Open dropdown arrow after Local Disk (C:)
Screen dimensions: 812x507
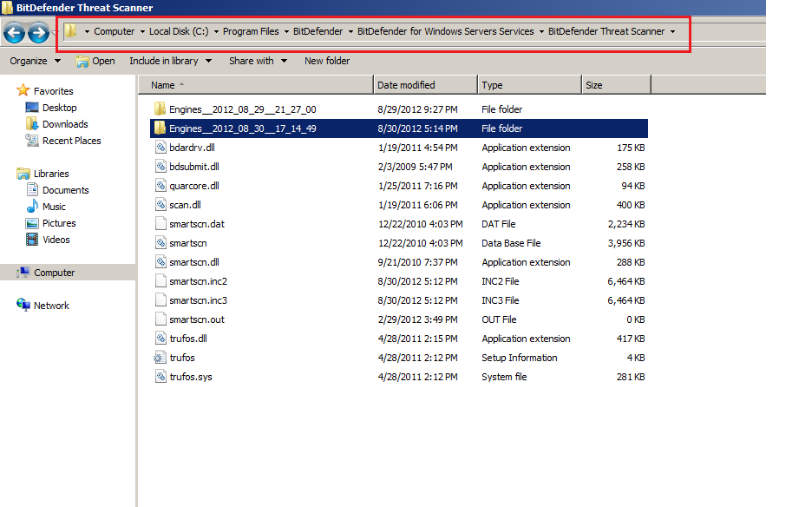click(x=216, y=31)
